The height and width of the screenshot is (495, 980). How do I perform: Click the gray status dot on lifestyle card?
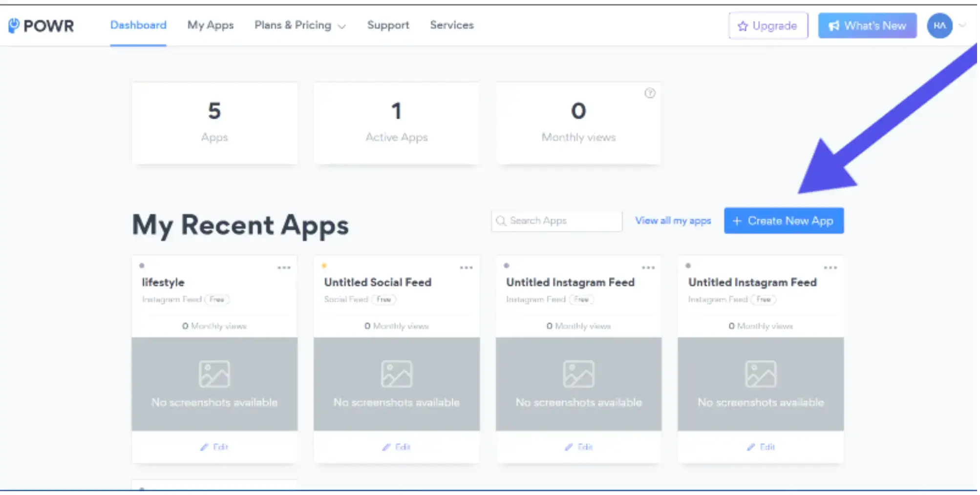(x=142, y=265)
